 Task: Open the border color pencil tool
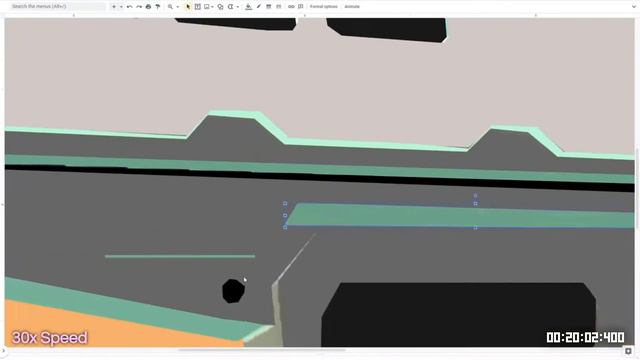[258, 7]
